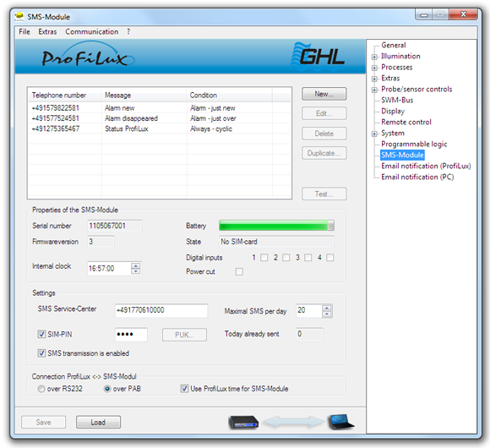Expand the Probe/sensor controls node
The height and width of the screenshot is (448, 490).
(374, 90)
